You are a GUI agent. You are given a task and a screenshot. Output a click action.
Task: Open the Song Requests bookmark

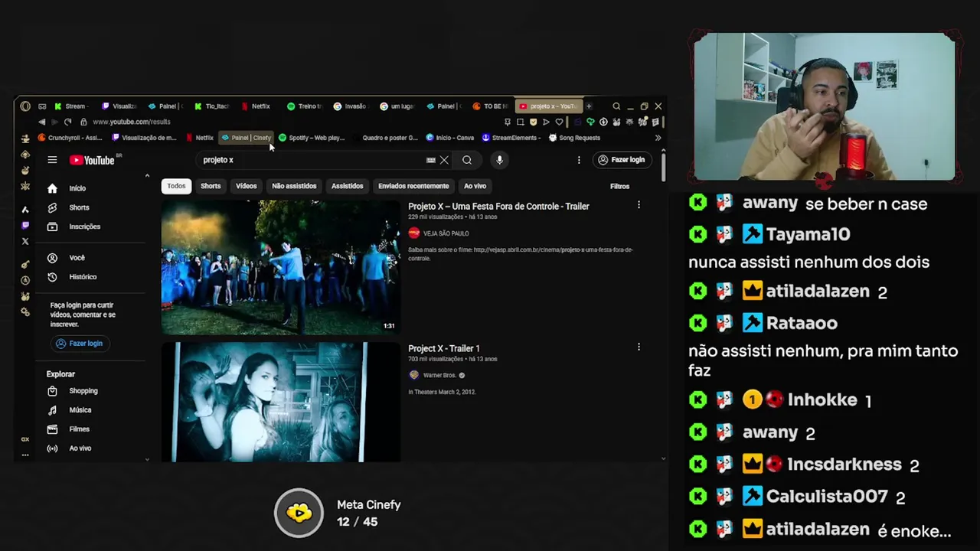[575, 138]
